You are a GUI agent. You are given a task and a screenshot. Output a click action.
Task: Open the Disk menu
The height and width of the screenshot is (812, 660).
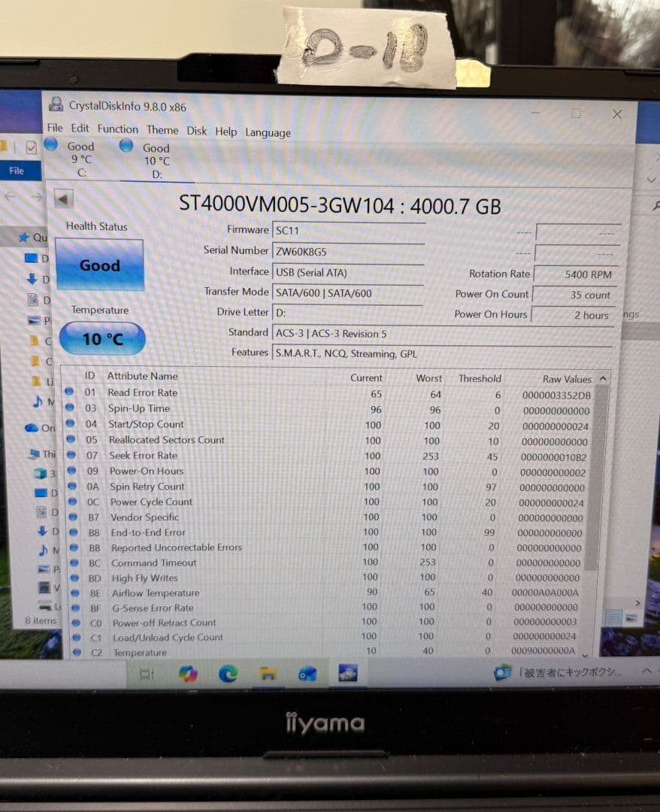[x=197, y=131]
